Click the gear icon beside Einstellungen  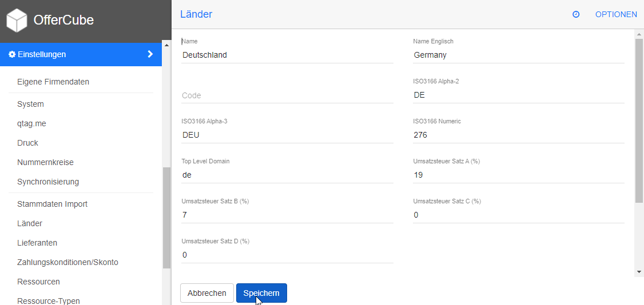click(13, 54)
